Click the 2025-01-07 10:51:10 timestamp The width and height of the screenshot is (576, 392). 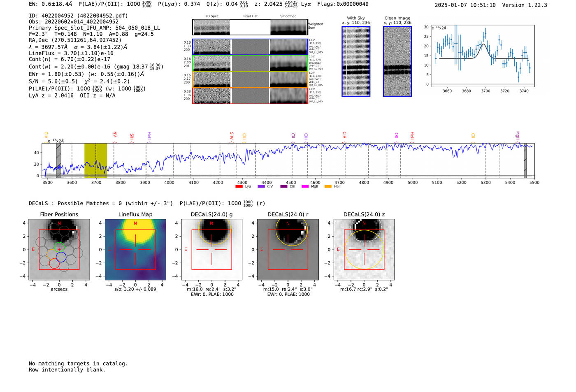pyautogui.click(x=465, y=5)
